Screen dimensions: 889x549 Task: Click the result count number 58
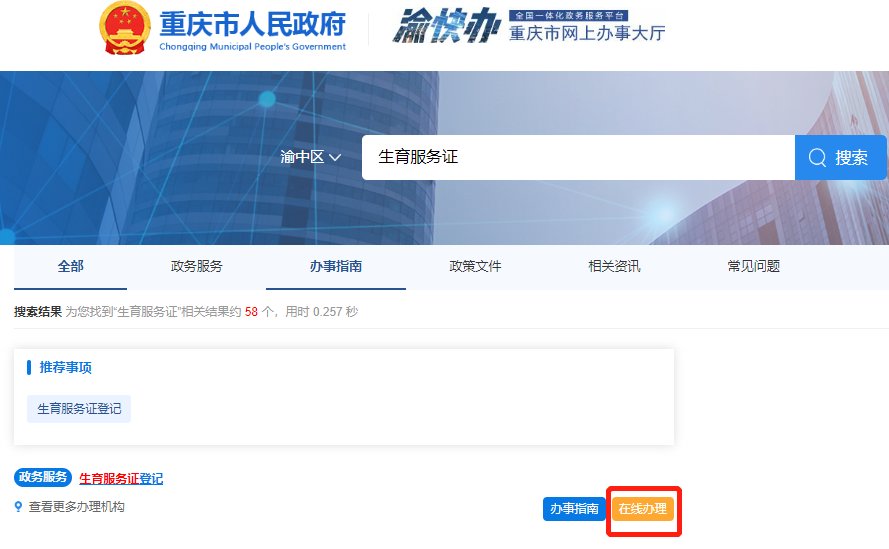pyautogui.click(x=251, y=312)
